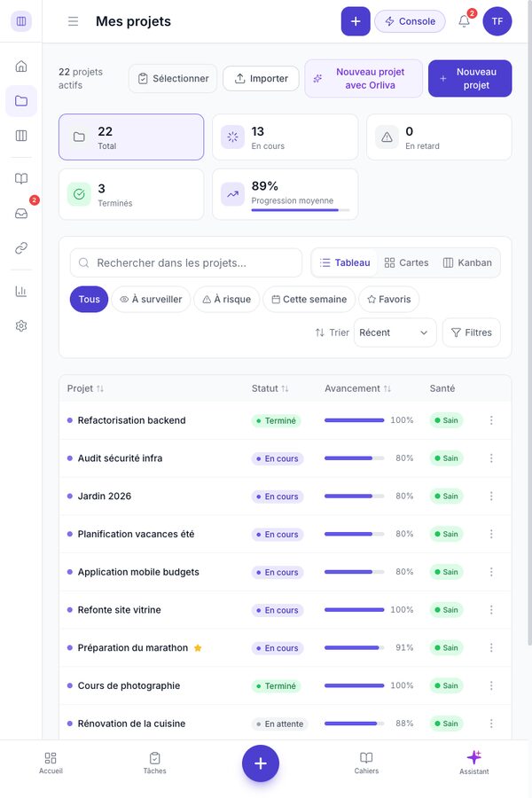Open row menu for Cours de photographie
Image resolution: width=532 pixels, height=798 pixels.
(x=491, y=685)
